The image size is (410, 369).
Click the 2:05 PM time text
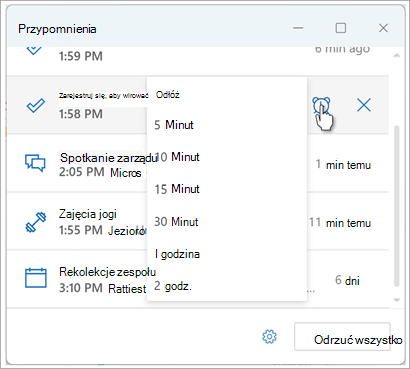click(x=82, y=172)
